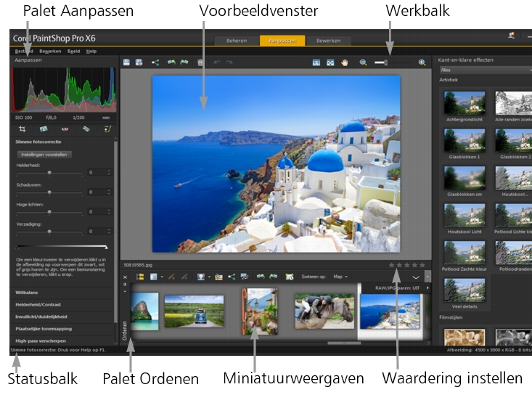Select the blue vintage car thumbnail
This screenshot has height=395, width=532.
pyautogui.click(x=194, y=310)
